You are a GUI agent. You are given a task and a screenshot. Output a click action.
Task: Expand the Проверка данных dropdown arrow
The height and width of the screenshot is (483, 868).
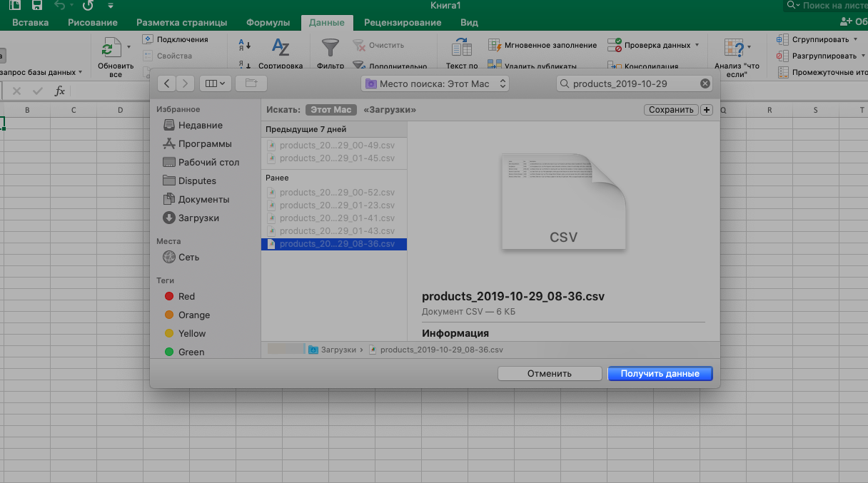click(697, 45)
